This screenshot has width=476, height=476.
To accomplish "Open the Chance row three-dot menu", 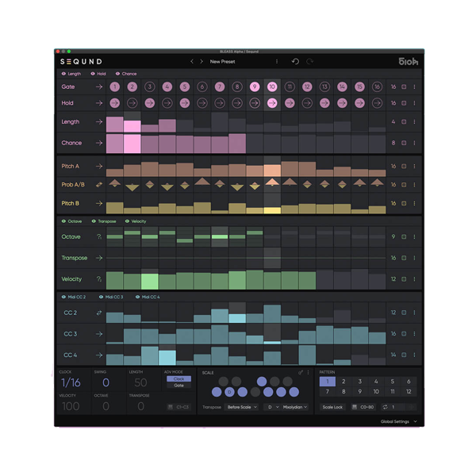I will [x=414, y=144].
